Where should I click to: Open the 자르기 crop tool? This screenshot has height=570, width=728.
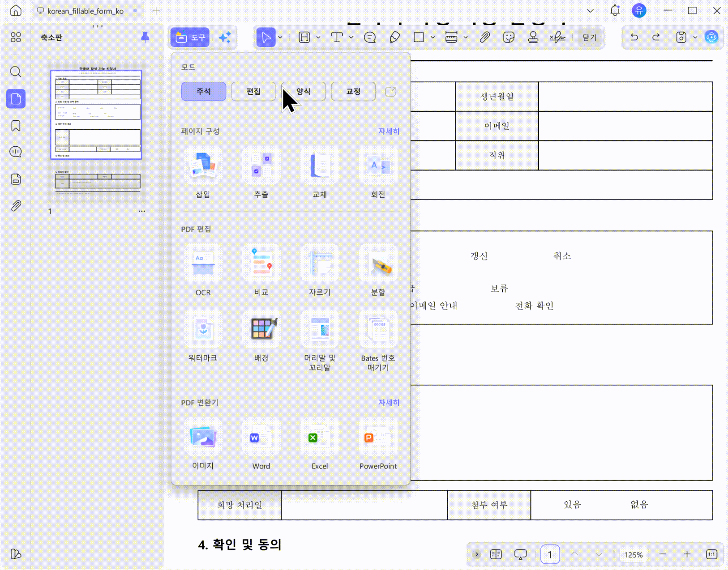coord(320,270)
